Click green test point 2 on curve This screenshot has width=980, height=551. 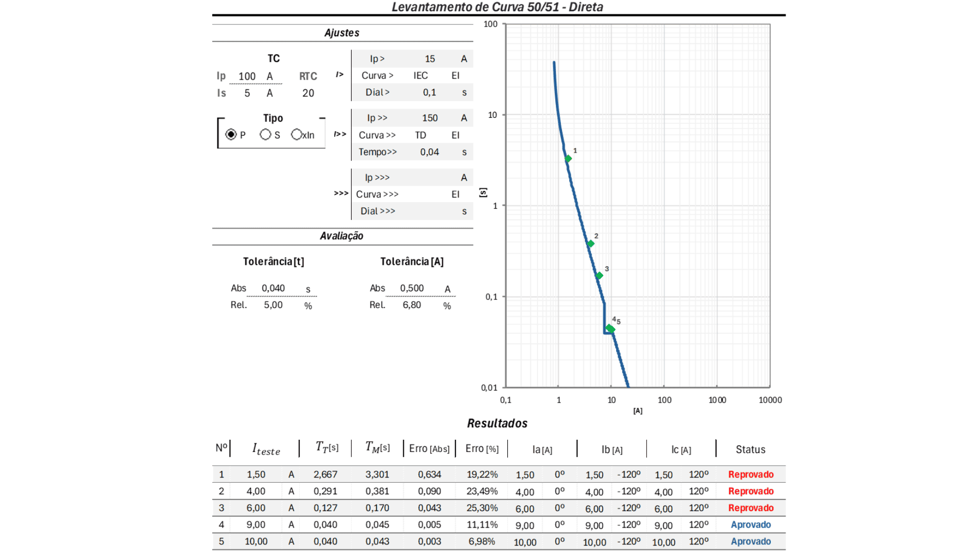(x=591, y=244)
